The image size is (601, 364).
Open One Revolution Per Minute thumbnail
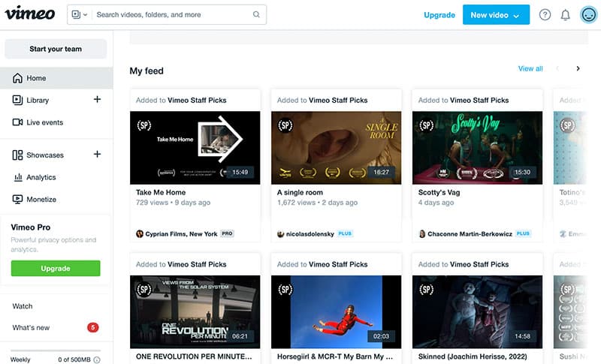coord(195,311)
